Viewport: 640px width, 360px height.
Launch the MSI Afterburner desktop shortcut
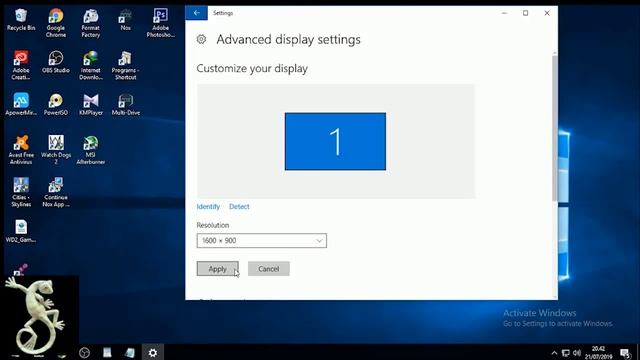tap(91, 150)
